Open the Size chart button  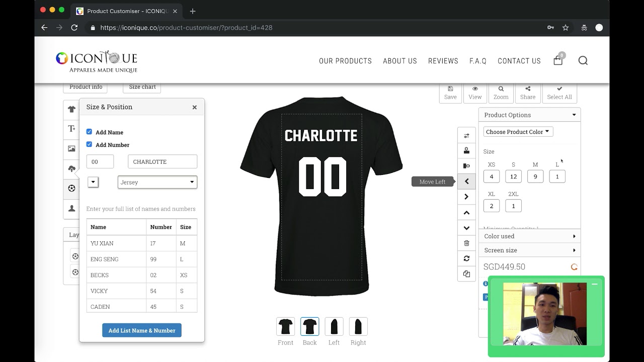(x=142, y=87)
